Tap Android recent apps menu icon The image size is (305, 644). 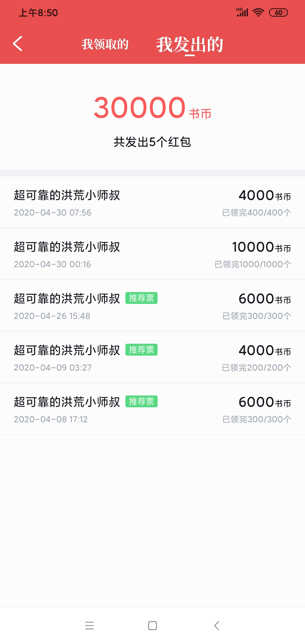90,626
